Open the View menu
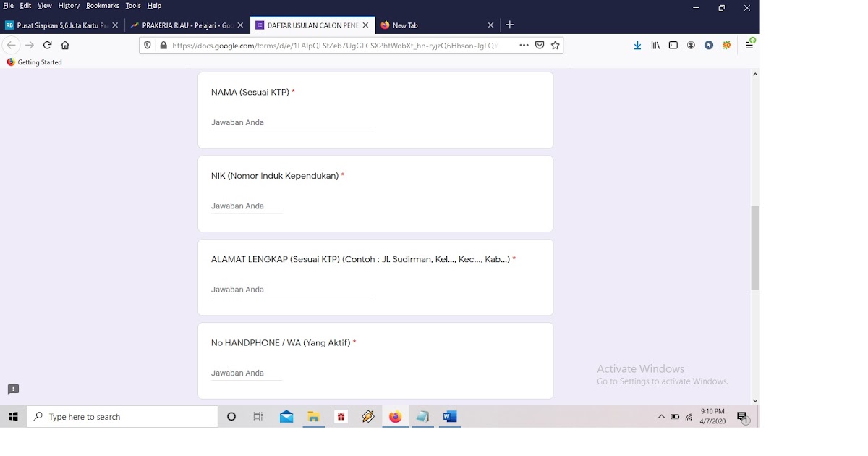This screenshot has height=456, width=868. pos(45,6)
